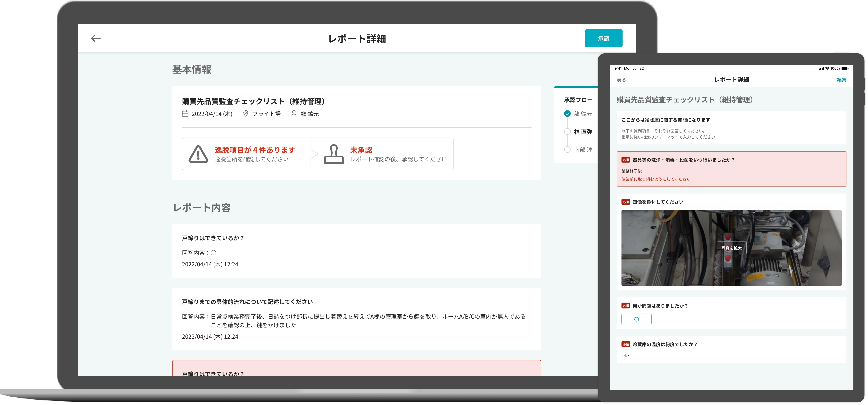Select 南部 淳 in approval flow

coord(583,150)
